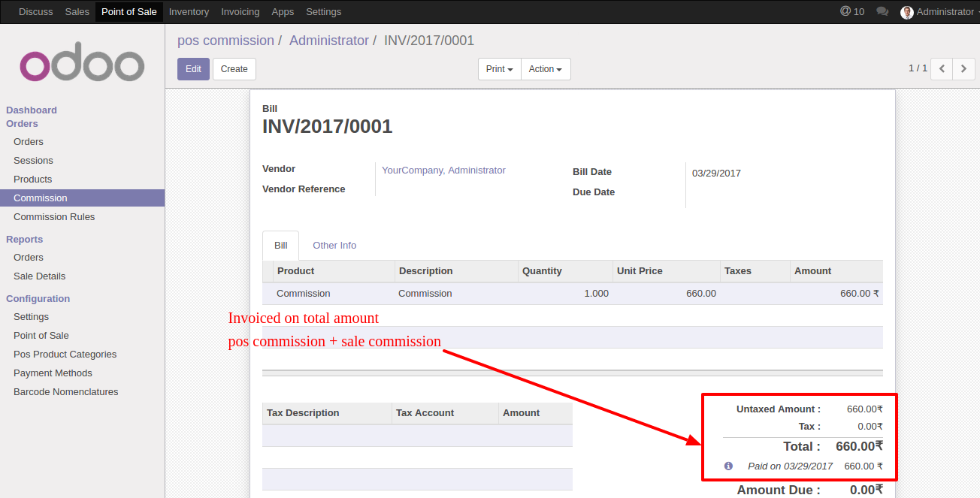
Task: Open the Point of Sale menu
Action: (x=129, y=12)
